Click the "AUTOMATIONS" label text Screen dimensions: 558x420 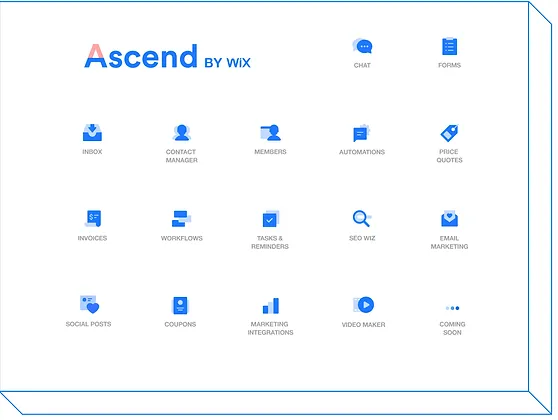pos(362,152)
